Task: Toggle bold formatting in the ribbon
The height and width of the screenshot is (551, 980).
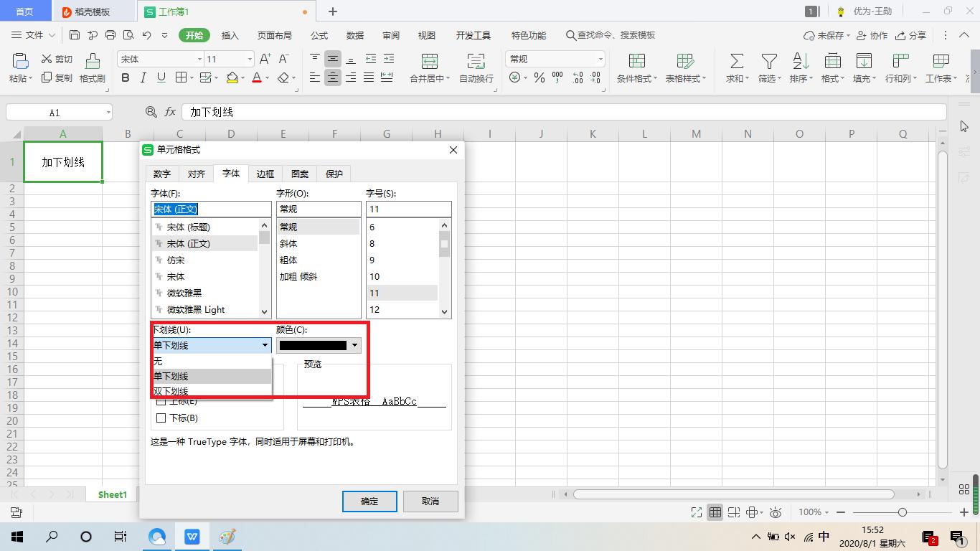Action: point(126,77)
